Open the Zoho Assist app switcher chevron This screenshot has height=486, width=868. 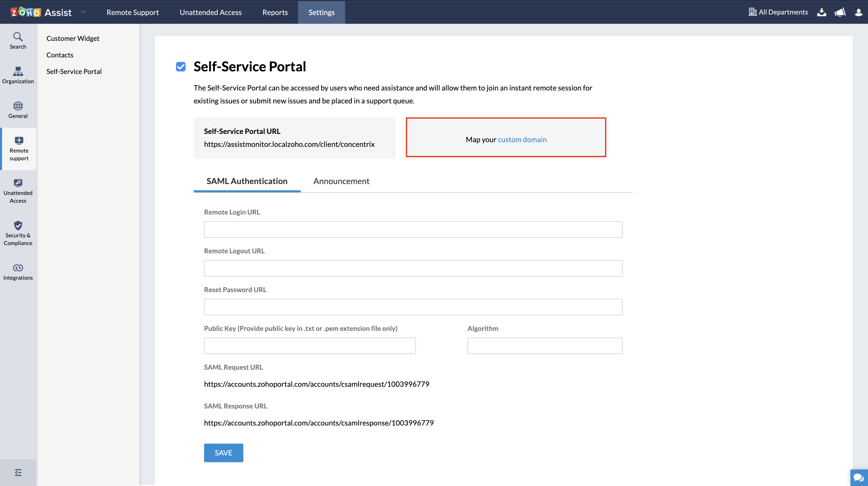tap(83, 12)
